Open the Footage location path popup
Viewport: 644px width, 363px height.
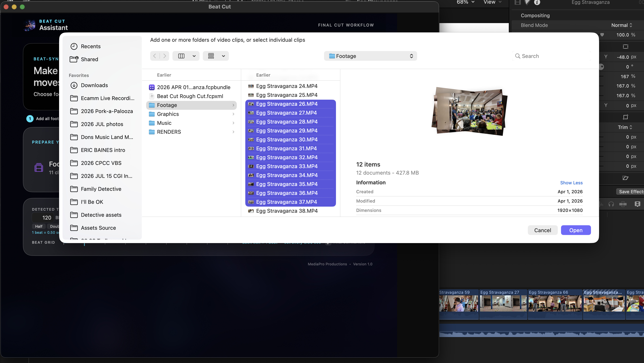point(370,56)
